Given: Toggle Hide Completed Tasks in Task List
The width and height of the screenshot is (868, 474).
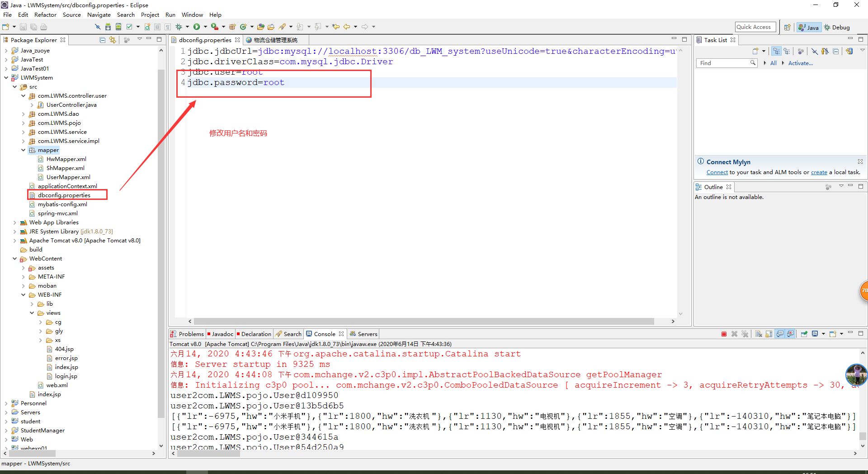Looking at the screenshot, I should [x=814, y=51].
